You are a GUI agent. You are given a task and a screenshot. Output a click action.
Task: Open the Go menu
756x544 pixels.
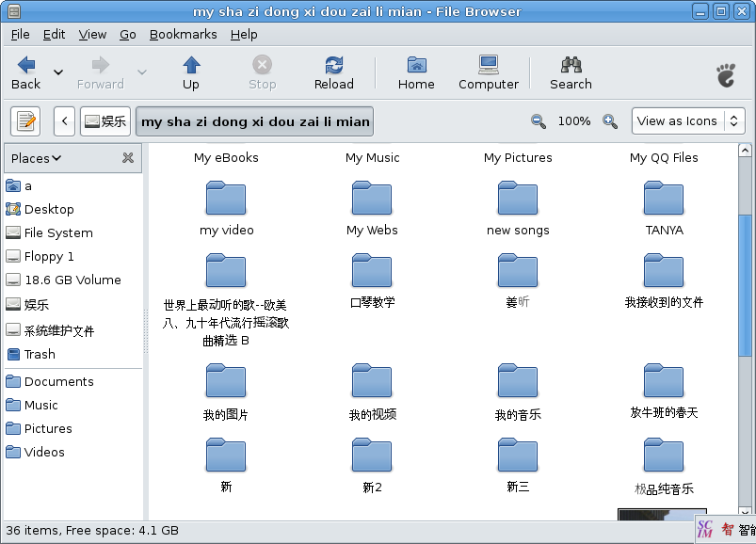click(x=128, y=34)
